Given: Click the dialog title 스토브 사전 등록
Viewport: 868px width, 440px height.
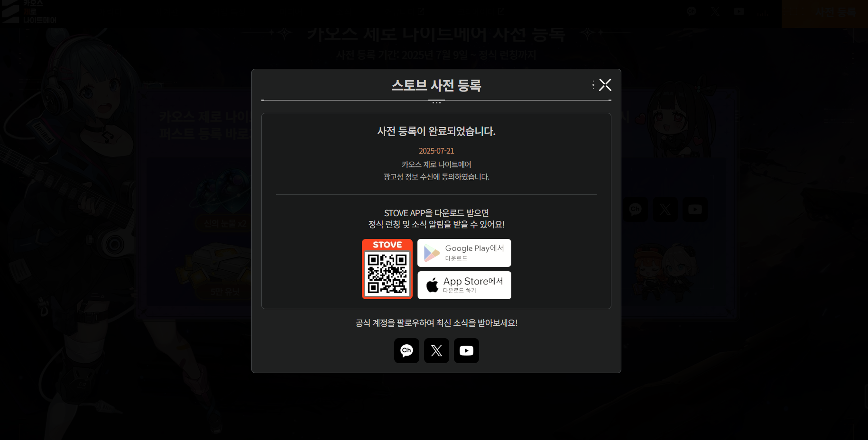Looking at the screenshot, I should click(x=436, y=85).
